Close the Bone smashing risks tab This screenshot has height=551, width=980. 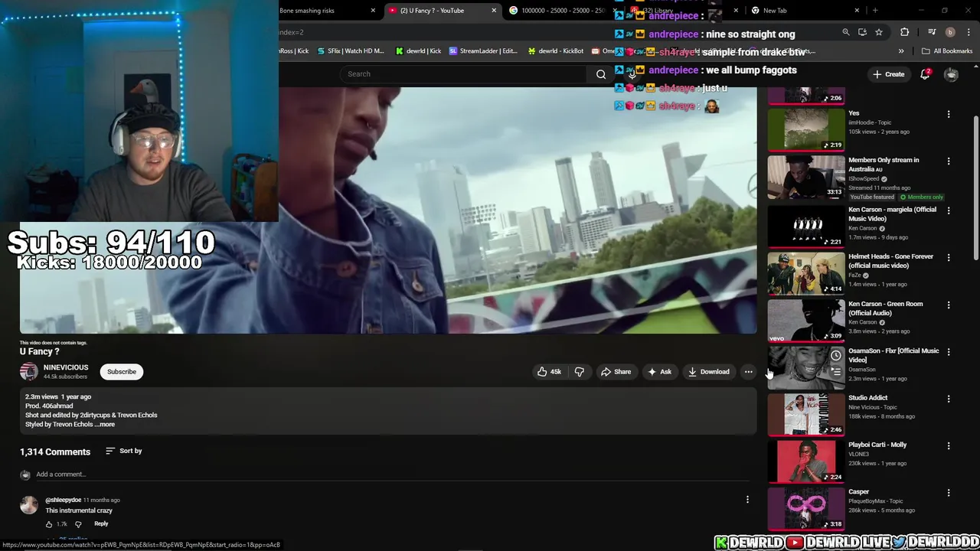pyautogui.click(x=373, y=11)
